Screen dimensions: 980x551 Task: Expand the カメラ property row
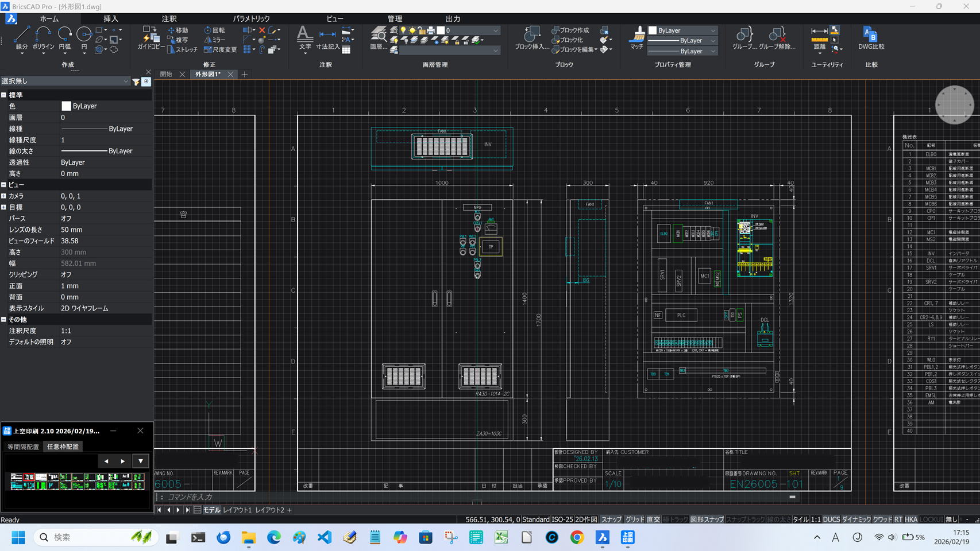tap(4, 196)
